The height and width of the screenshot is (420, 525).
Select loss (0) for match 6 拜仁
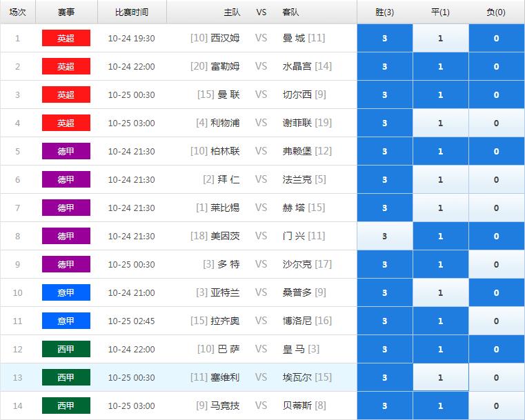coord(497,179)
